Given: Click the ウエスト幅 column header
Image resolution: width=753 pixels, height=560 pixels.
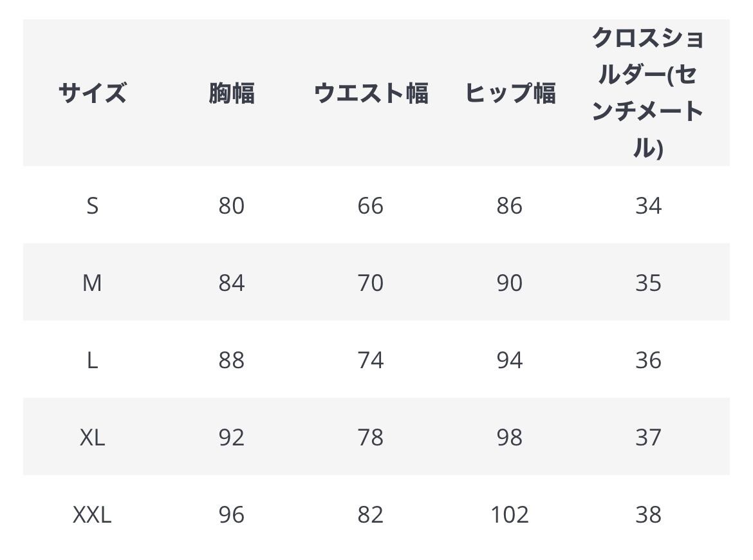Looking at the screenshot, I should pos(371,93).
